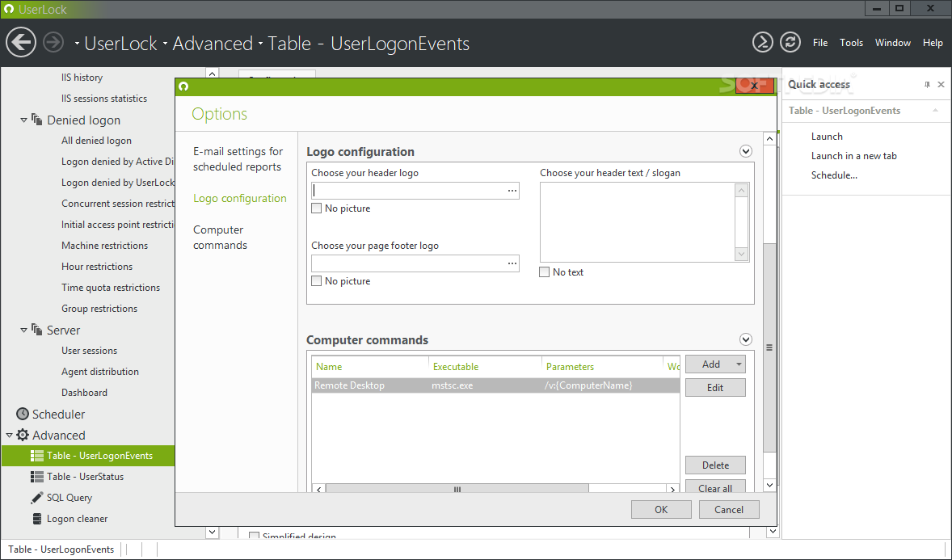Open breadcrumb dropdown before UserLock

point(77,44)
